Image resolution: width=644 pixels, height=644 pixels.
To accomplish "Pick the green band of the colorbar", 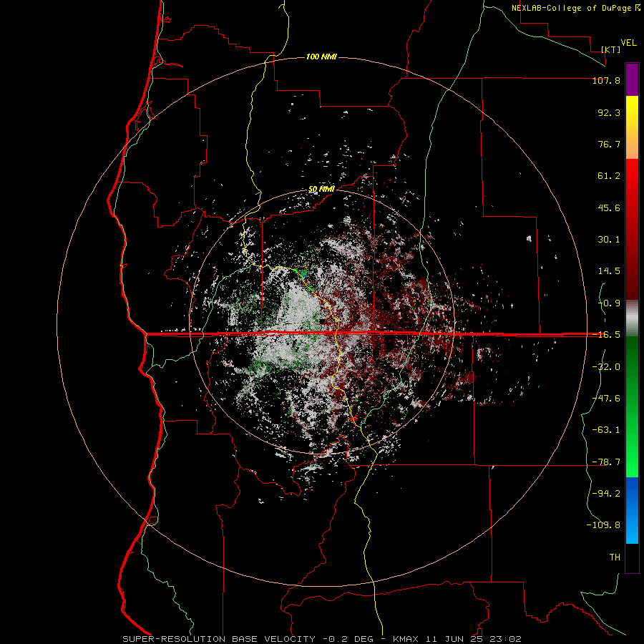I will click(632, 406).
